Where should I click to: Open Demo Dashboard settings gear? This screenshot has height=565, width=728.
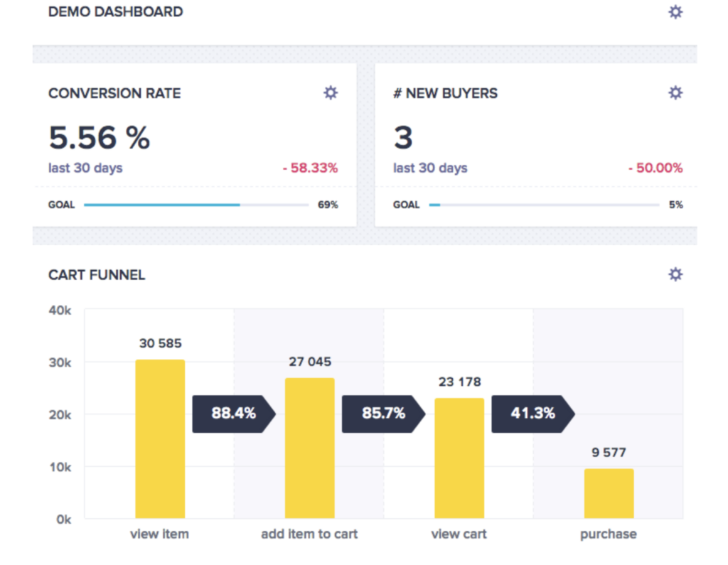point(675,12)
